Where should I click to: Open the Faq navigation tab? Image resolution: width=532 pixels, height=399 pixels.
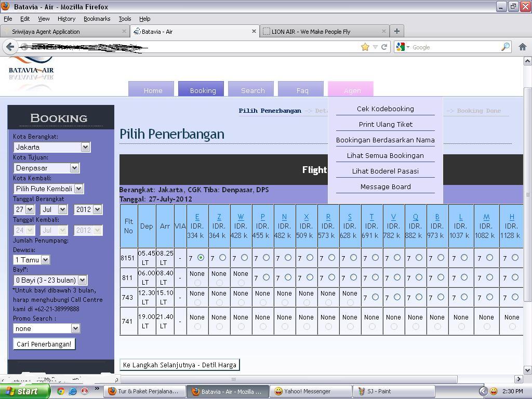(301, 89)
